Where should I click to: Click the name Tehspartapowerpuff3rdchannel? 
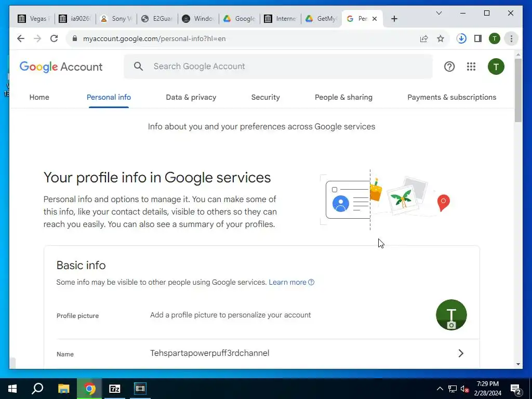pos(210,353)
